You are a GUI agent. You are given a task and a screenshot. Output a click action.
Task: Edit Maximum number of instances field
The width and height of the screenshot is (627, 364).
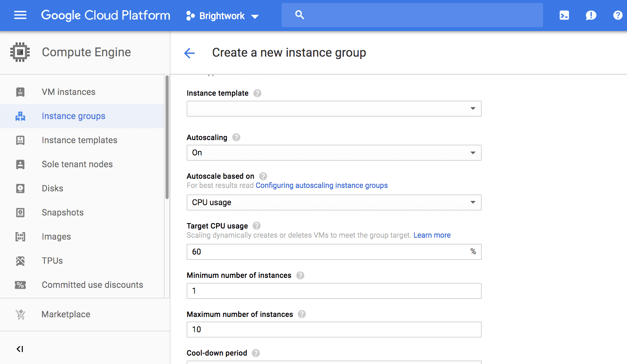tap(334, 330)
